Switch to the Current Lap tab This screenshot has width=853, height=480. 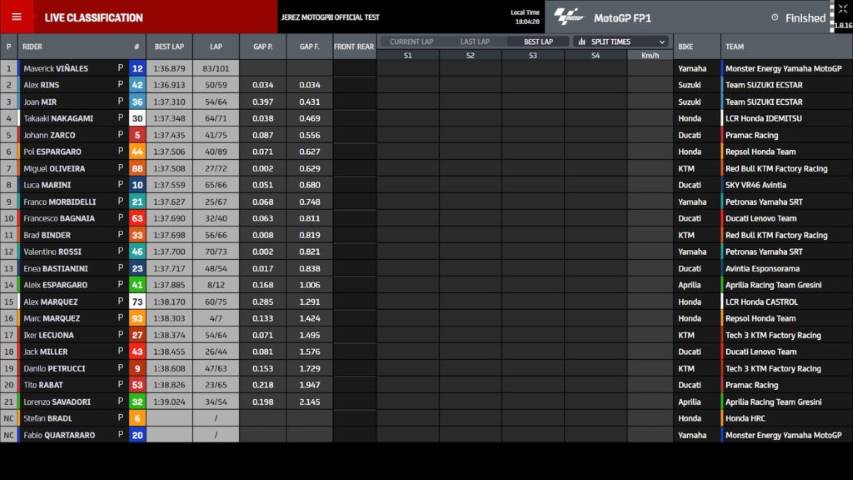(411, 41)
